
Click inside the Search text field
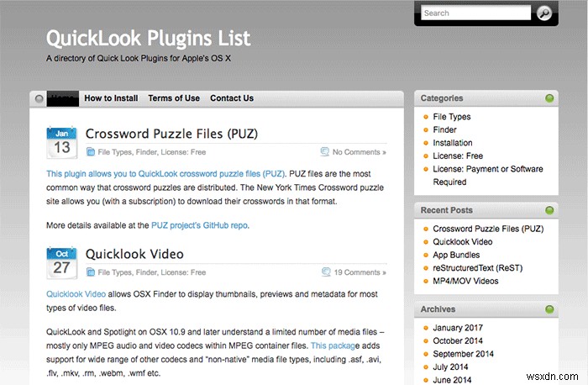pos(475,13)
